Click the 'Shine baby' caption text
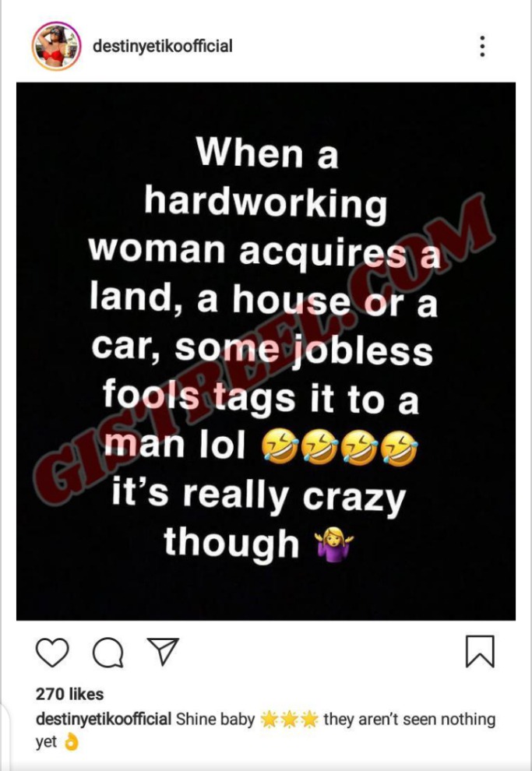Image resolution: width=532 pixels, height=771 pixels. 215,719
